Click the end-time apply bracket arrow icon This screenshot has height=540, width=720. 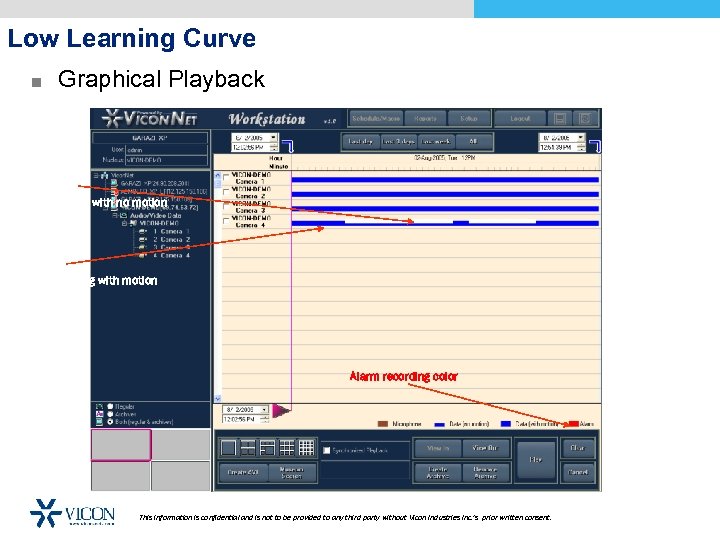click(x=595, y=146)
